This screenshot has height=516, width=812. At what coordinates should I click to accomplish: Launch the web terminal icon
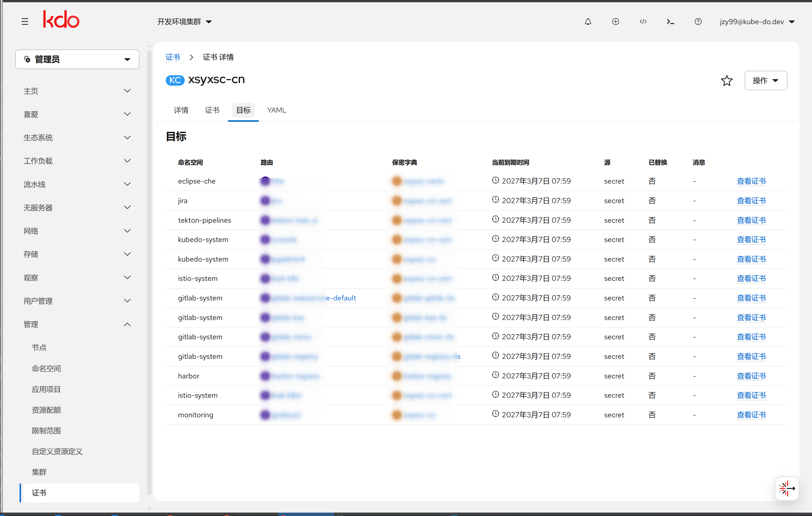[670, 22]
